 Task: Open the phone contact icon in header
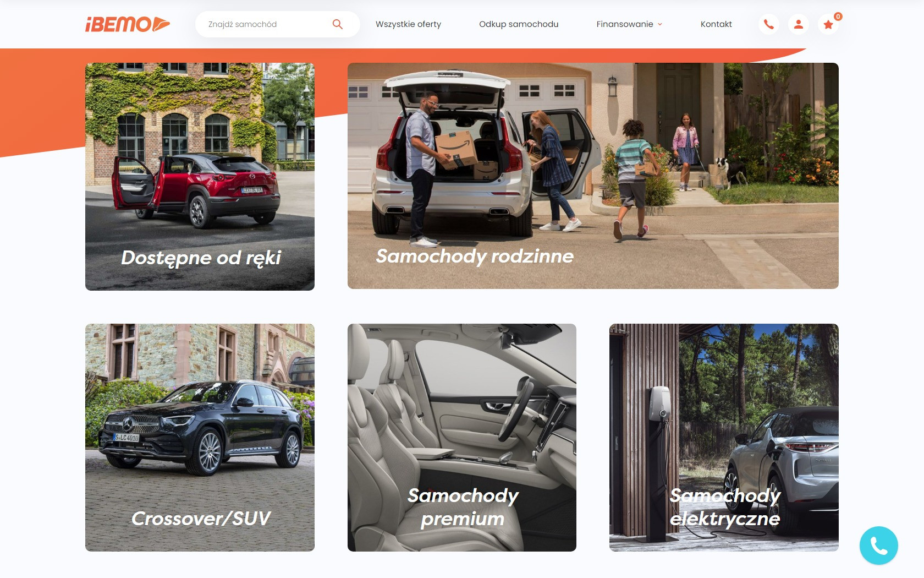pos(769,24)
